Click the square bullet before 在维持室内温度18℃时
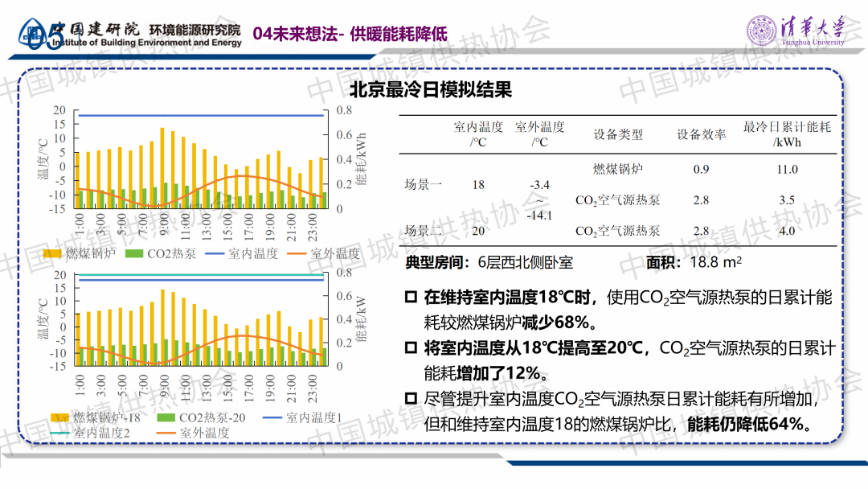868x489 pixels. coord(411,298)
